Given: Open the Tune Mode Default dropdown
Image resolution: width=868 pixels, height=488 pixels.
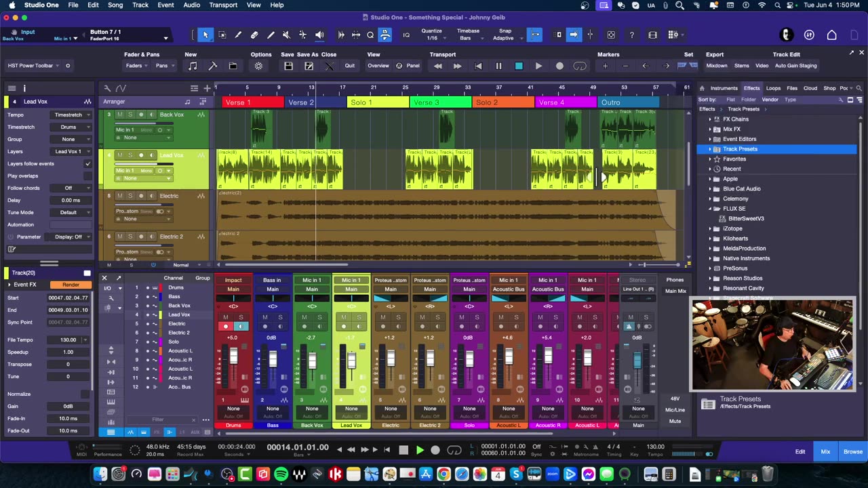Looking at the screenshot, I should click(x=71, y=212).
